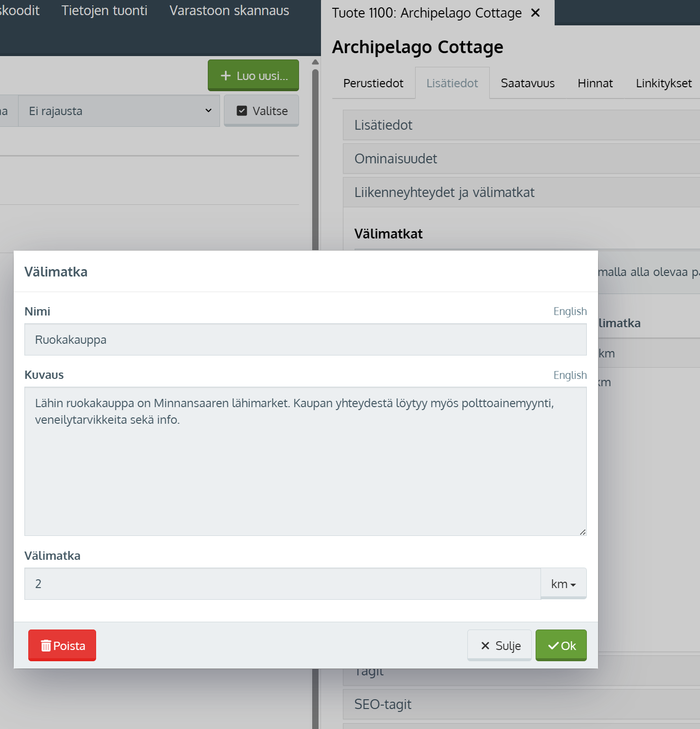Expand the Lisätiedot accordion section
Screen dimensions: 700x729
521,125
